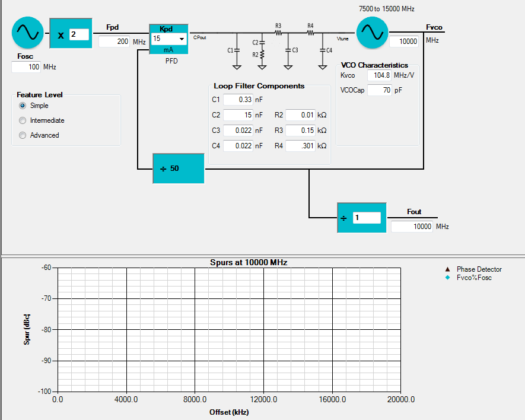Click the 'Spur (dBc)' axis label
The image size is (525, 420).
point(27,330)
